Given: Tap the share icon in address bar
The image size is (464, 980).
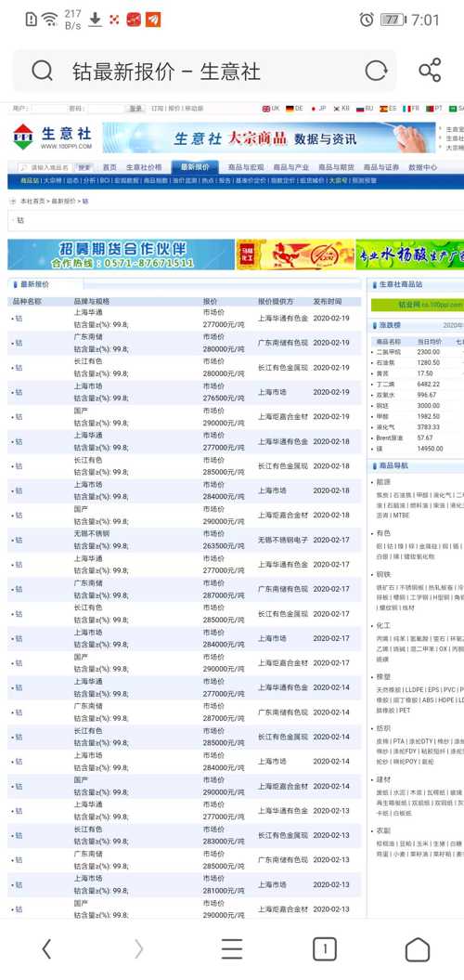Looking at the screenshot, I should pos(430,71).
